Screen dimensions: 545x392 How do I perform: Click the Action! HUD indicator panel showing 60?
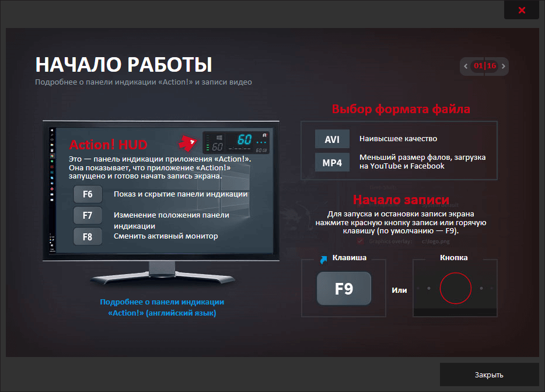236,142
